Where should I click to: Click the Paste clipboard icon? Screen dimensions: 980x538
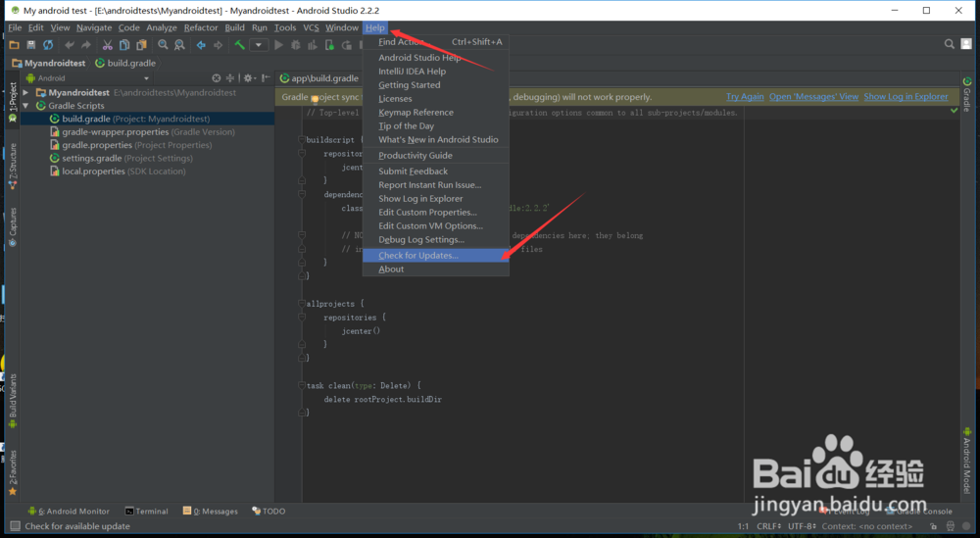(x=142, y=45)
